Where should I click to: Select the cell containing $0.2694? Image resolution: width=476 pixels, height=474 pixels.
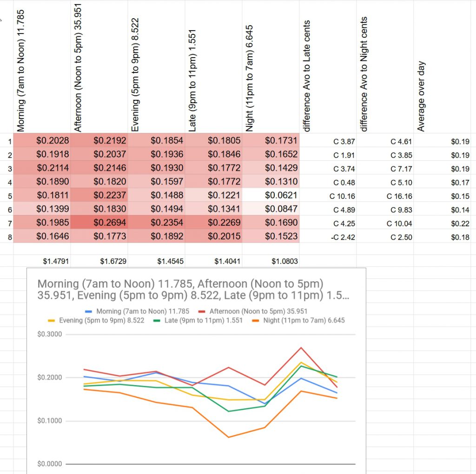coord(99,223)
